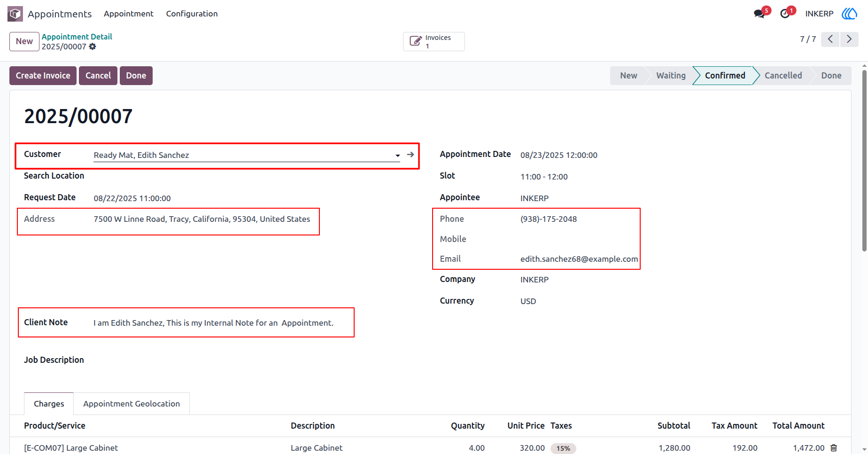Screen dimensions: 868x454
Task: Open the Appointment Detail breadcrumb link
Action: pyautogui.click(x=77, y=37)
